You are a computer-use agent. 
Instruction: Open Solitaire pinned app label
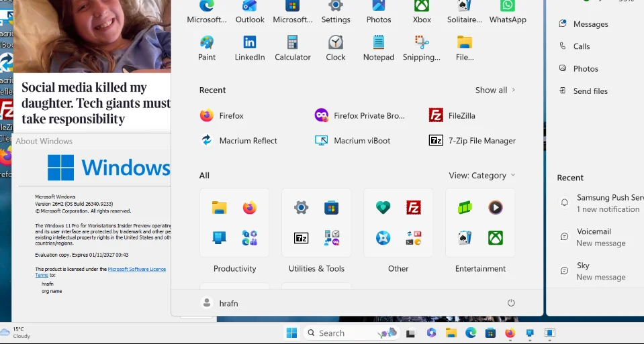465,19
